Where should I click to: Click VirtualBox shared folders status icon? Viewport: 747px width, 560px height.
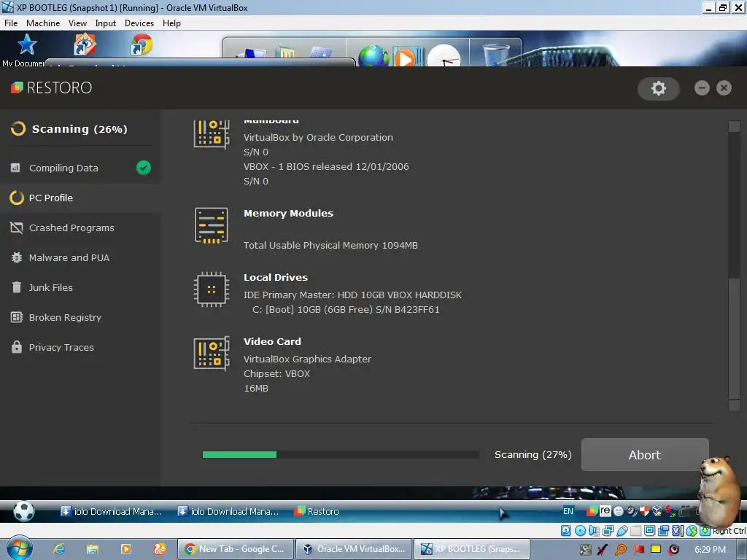(636, 531)
